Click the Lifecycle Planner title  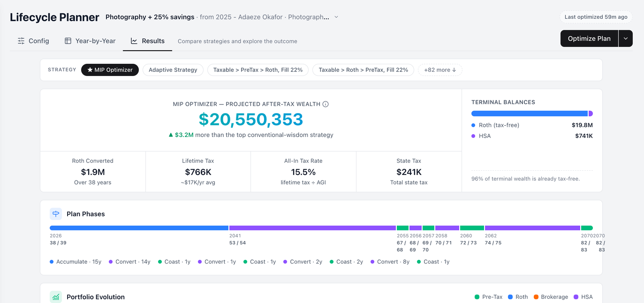(54, 17)
